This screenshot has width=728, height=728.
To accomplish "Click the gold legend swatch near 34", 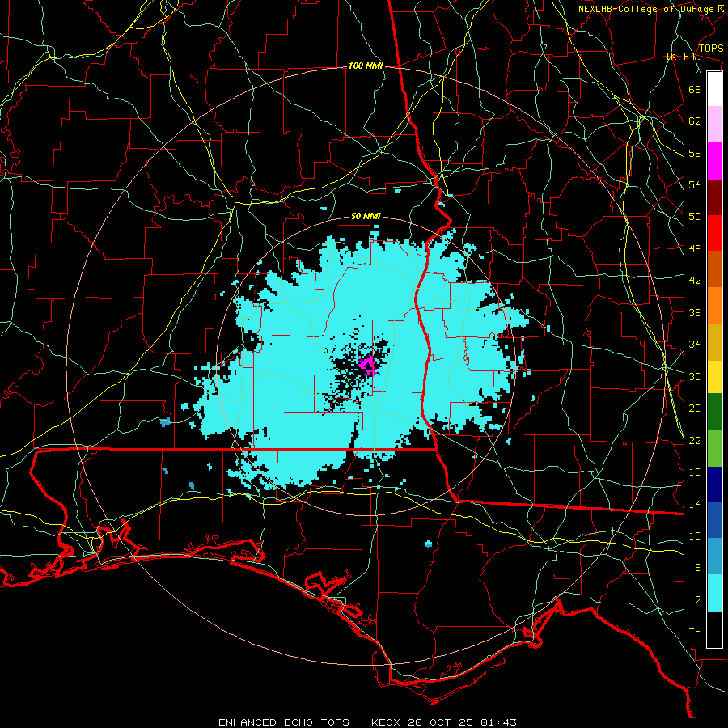I will [x=714, y=343].
